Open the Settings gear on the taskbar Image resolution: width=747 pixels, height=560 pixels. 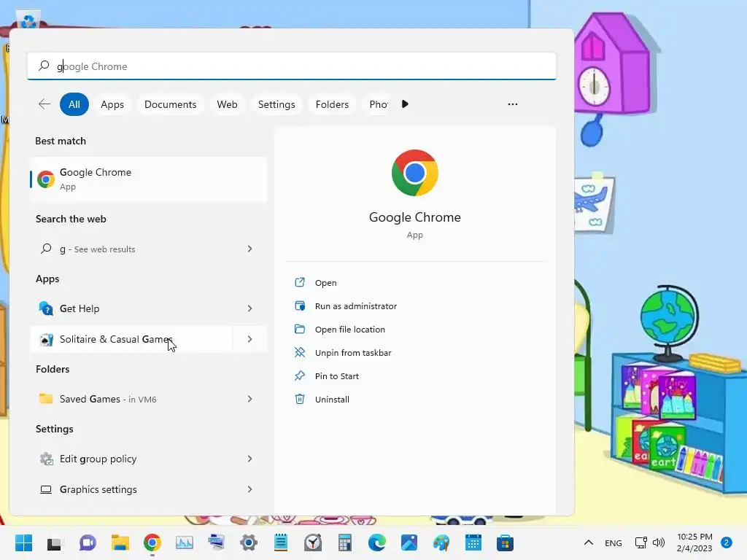click(x=249, y=542)
